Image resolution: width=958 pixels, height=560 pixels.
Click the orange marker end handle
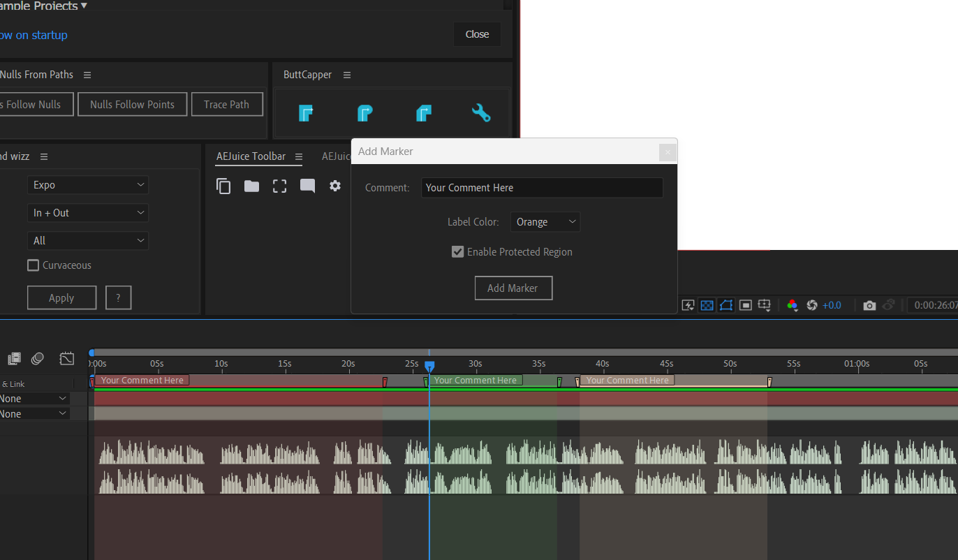769,382
